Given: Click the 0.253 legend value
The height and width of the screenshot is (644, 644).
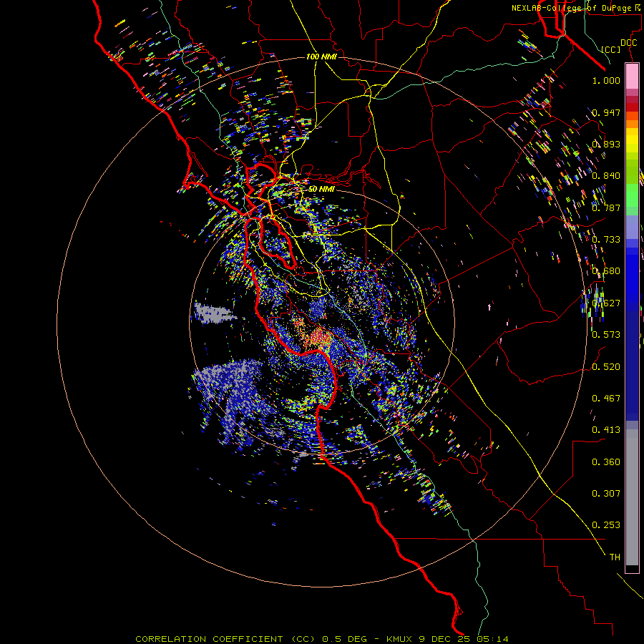Looking at the screenshot, I should pos(606,525).
